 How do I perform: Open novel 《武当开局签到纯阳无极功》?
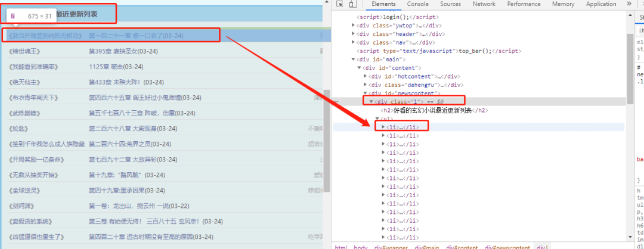click(x=45, y=36)
